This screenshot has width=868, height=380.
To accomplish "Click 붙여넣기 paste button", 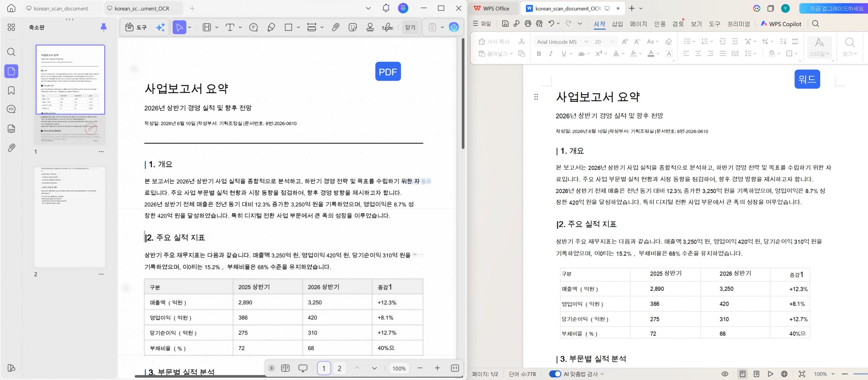I will coord(495,54).
